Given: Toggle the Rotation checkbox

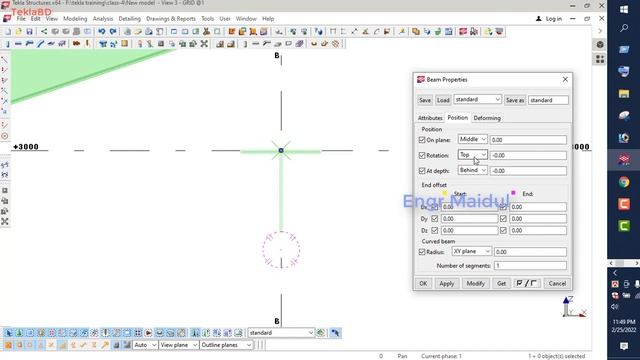Looking at the screenshot, I should click(x=422, y=156).
